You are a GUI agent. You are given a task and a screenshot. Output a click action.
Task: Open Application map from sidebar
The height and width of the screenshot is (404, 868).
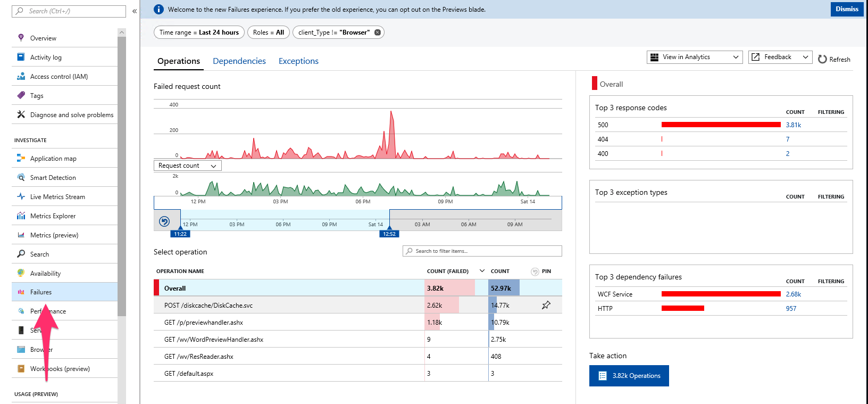point(53,159)
